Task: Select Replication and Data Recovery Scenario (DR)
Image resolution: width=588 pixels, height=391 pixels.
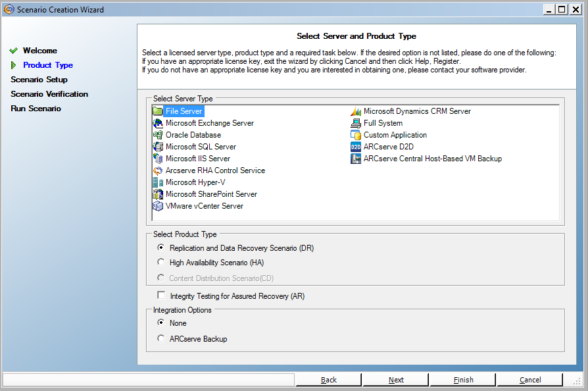Action: point(161,248)
